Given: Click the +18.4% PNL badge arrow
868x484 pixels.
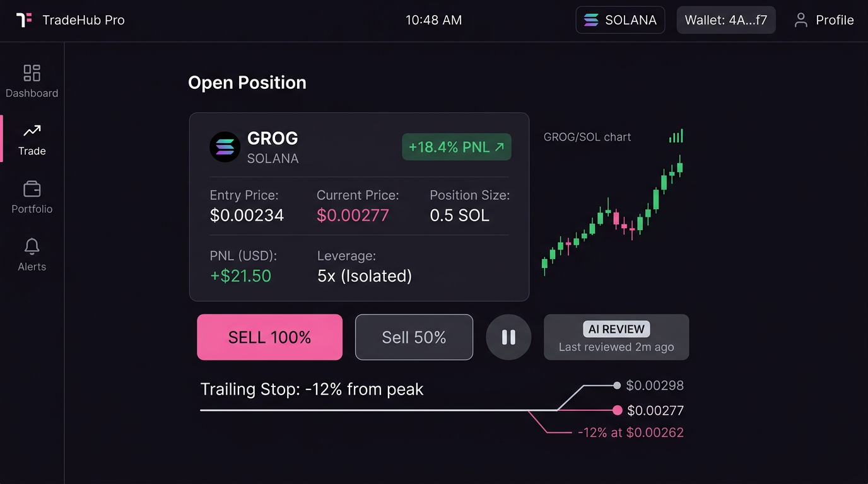Looking at the screenshot, I should click(498, 146).
